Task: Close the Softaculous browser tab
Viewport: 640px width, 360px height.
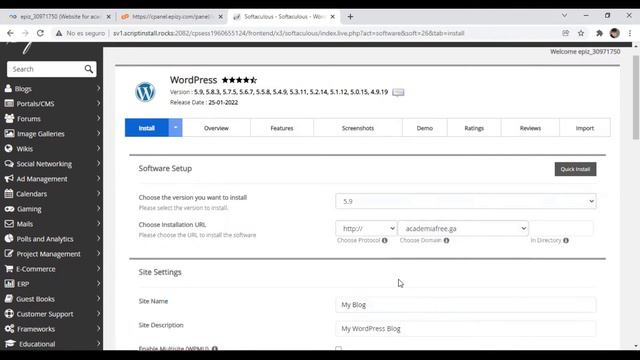Action: pyautogui.click(x=333, y=17)
